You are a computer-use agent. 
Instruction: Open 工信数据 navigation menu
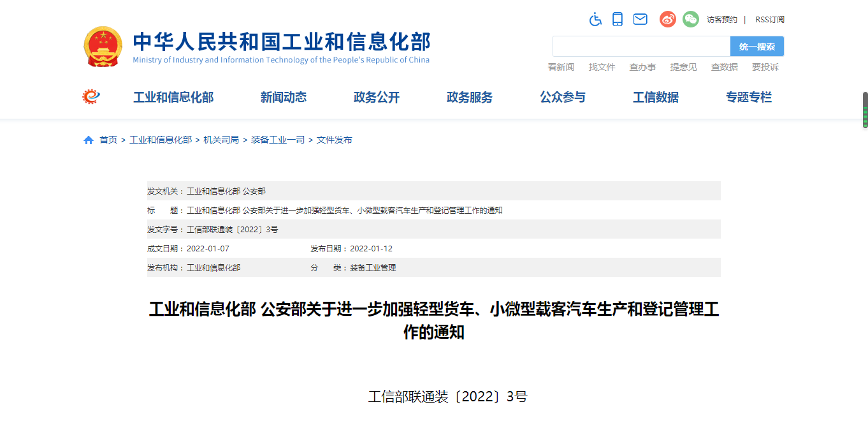click(656, 98)
